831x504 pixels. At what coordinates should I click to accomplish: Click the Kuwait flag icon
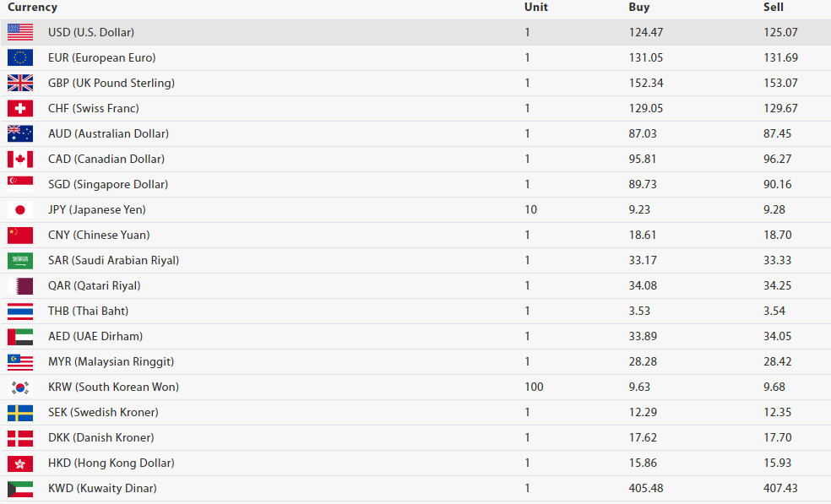click(x=20, y=489)
